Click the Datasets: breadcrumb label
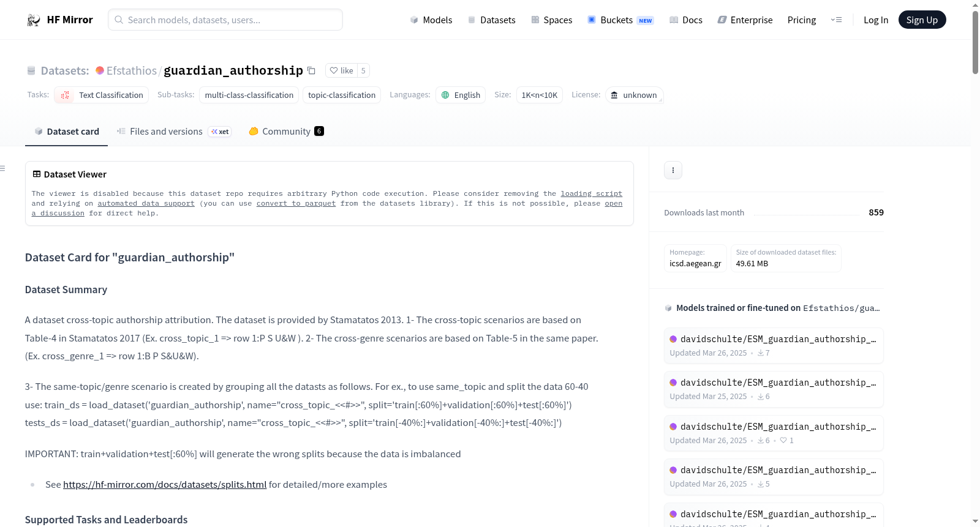Image resolution: width=980 pixels, height=527 pixels. tap(65, 71)
